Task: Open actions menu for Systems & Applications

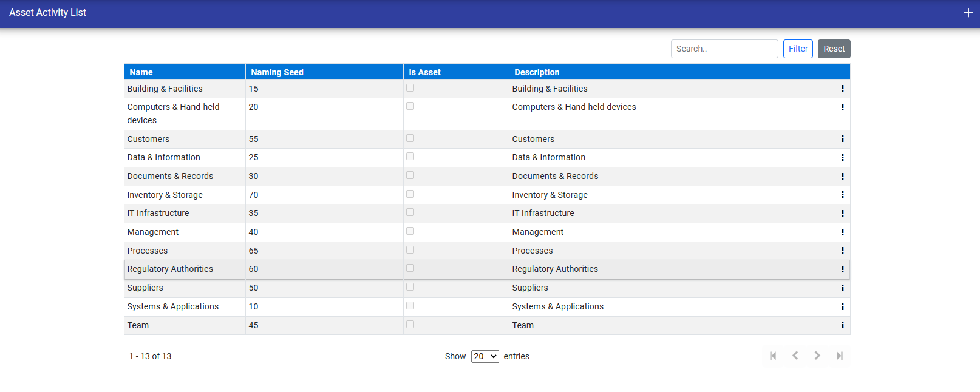Action: 842,307
